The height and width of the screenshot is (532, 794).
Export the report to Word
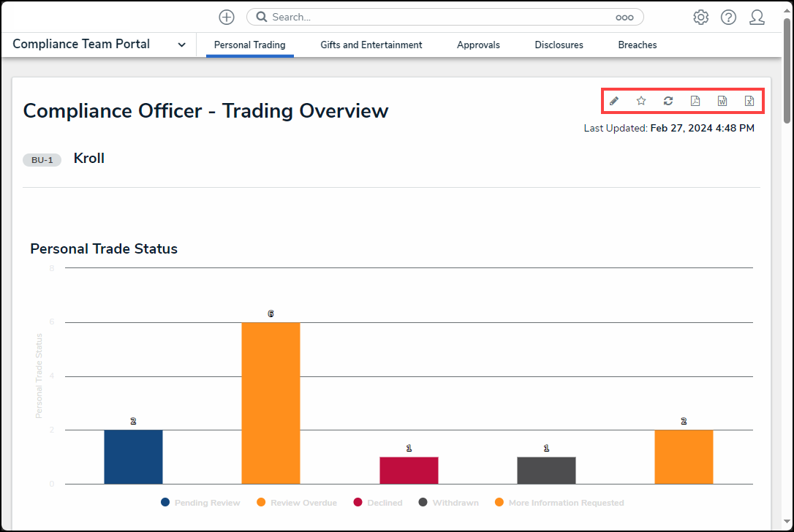click(722, 101)
